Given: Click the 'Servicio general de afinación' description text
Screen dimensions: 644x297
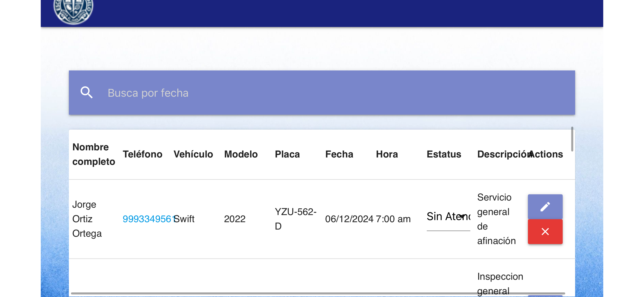Looking at the screenshot, I should point(496,219).
